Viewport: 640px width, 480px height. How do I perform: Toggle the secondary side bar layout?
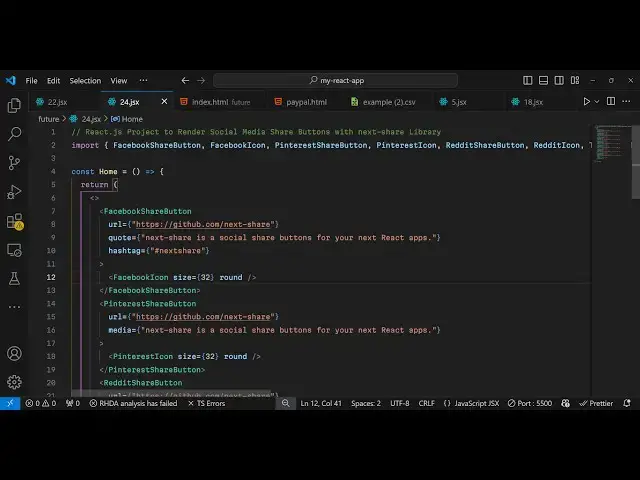coord(559,80)
